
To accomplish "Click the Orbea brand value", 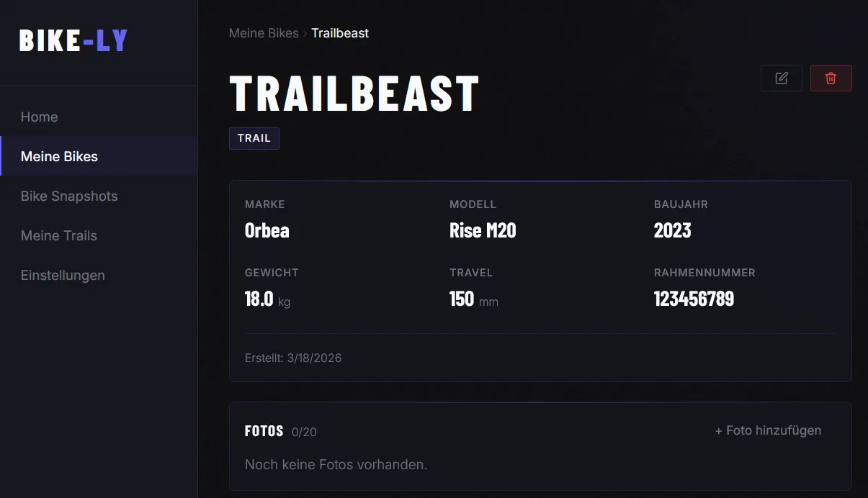I will [267, 230].
